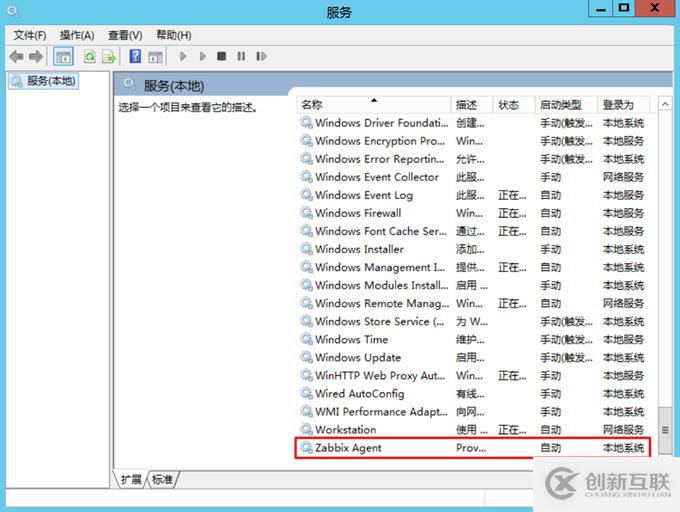Click the Stop Service square icon
Viewport: 680px width, 512px height.
pos(222,56)
